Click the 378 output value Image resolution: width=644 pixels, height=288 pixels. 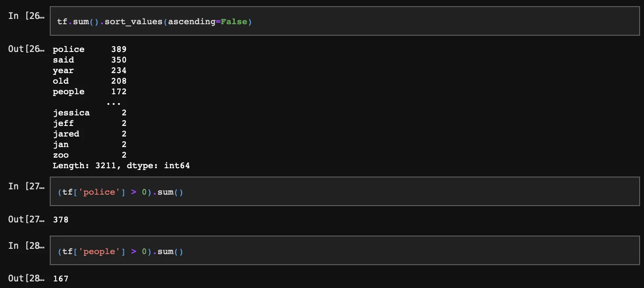pyautogui.click(x=61, y=219)
